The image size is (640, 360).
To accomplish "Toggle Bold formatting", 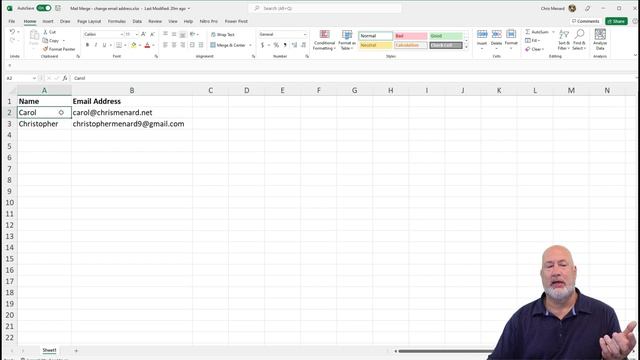I will coord(87,45).
